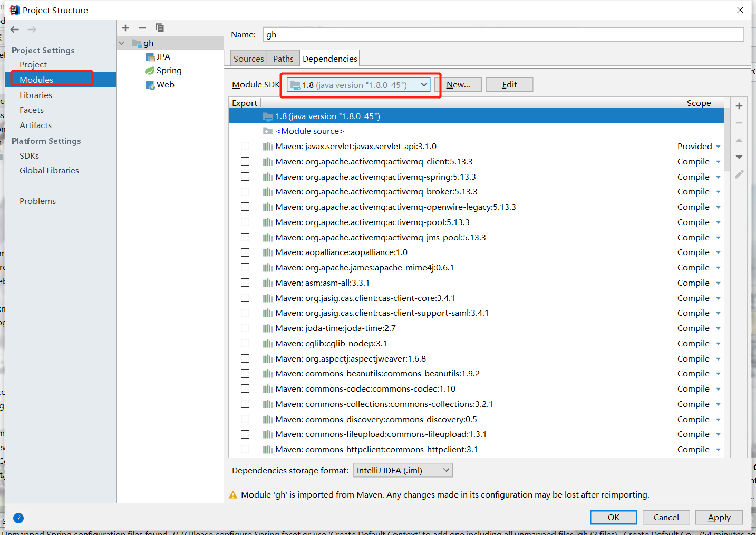The height and width of the screenshot is (535, 756).
Task: Open Project settings in sidebar
Action: (33, 64)
